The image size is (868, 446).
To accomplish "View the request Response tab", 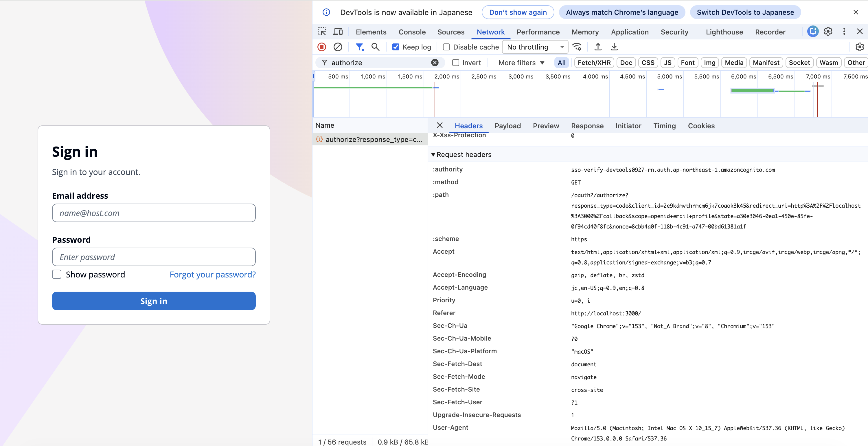I will [587, 125].
